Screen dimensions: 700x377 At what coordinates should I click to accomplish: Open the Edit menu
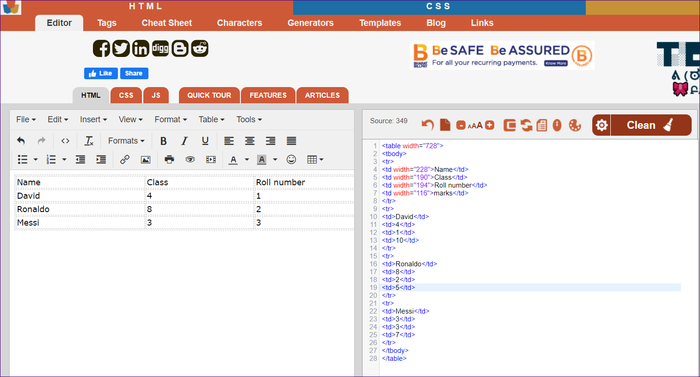pyautogui.click(x=58, y=119)
